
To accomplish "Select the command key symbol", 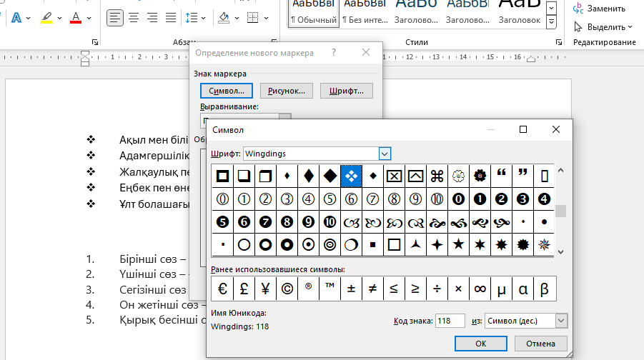I will pyautogui.click(x=437, y=176).
